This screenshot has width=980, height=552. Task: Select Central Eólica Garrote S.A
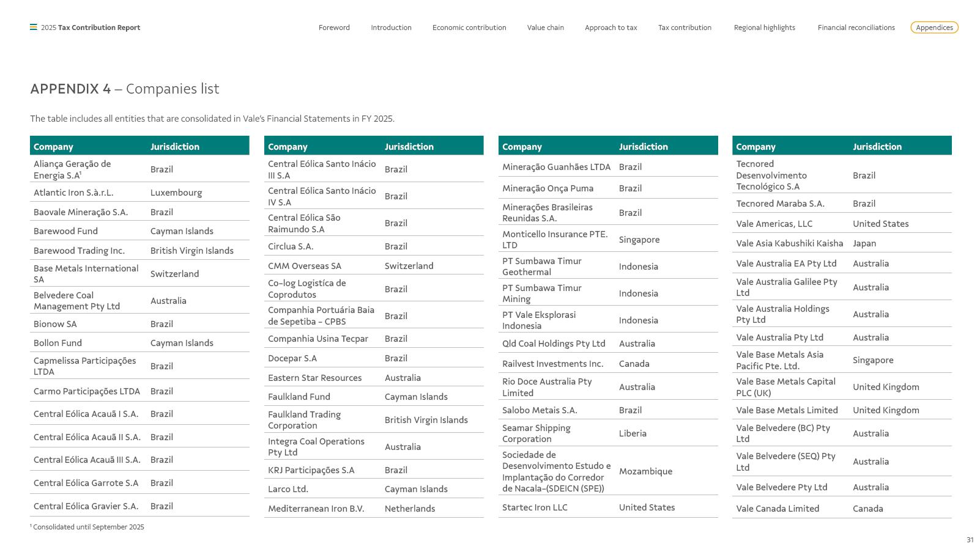tap(86, 483)
